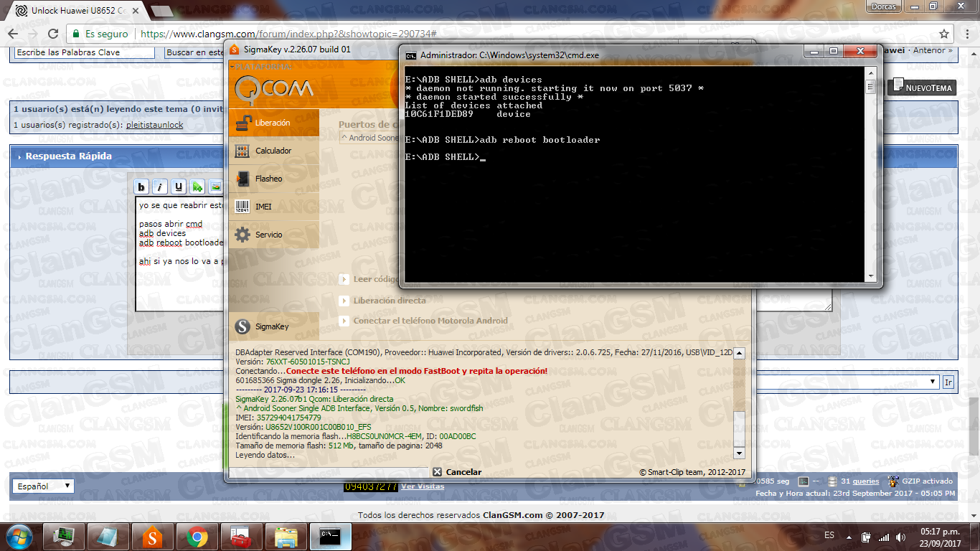Click the Es seguro padlock indicator
Viewport: 980px width, 551px height.
(100, 34)
